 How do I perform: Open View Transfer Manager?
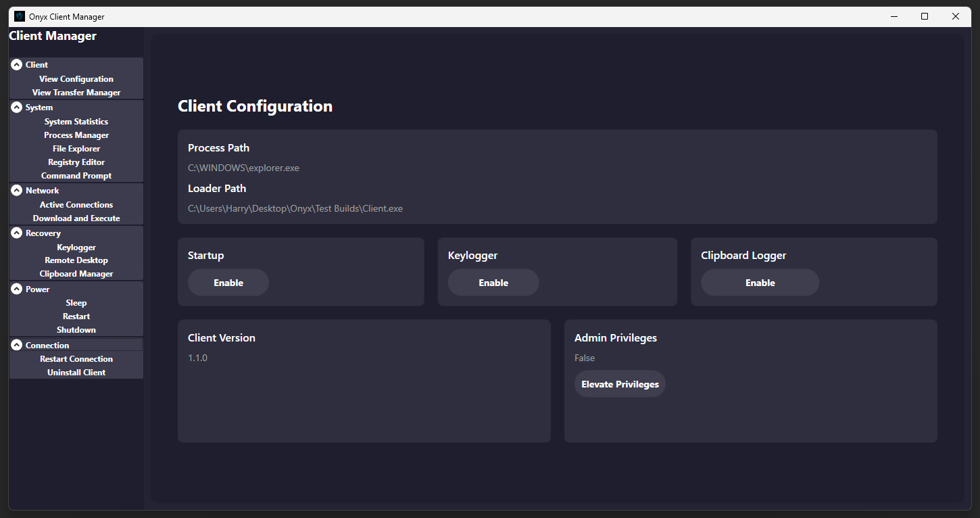click(x=76, y=92)
